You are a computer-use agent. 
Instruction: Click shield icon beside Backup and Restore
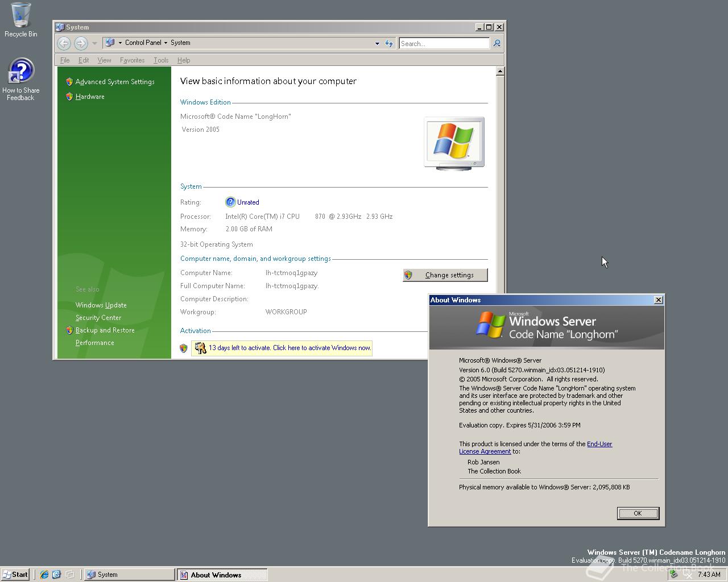pos(69,330)
